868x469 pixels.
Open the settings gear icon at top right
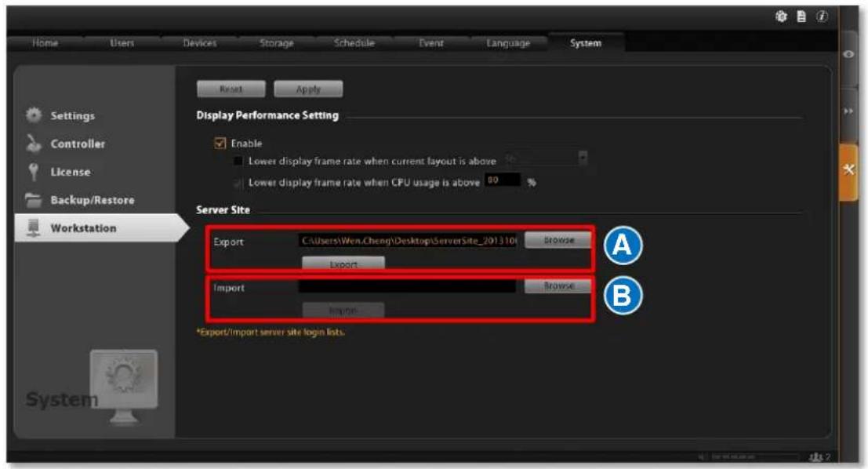pyautogui.click(x=781, y=16)
